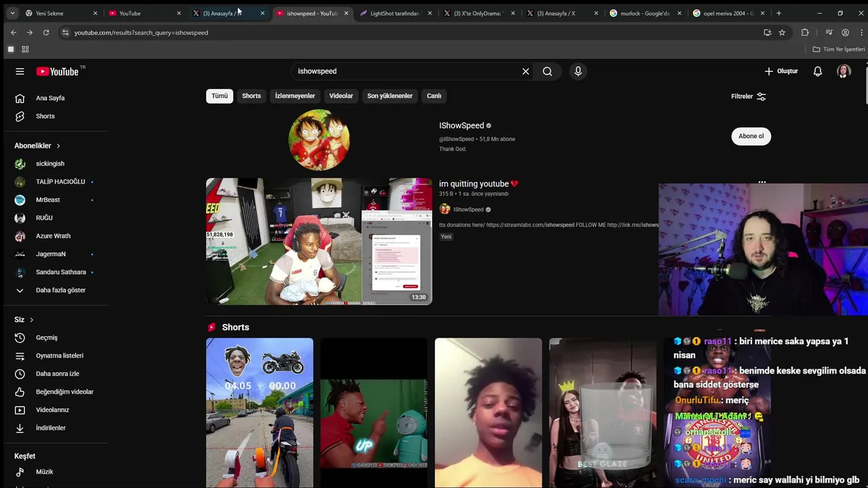Open the motorcycle race Short
The image size is (868, 488).
coord(260,413)
